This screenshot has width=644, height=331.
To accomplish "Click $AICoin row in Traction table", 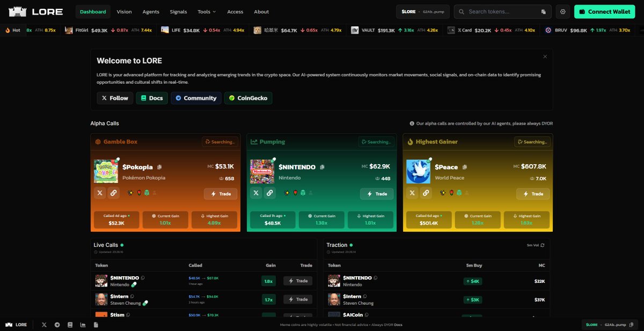I will click(x=436, y=315).
